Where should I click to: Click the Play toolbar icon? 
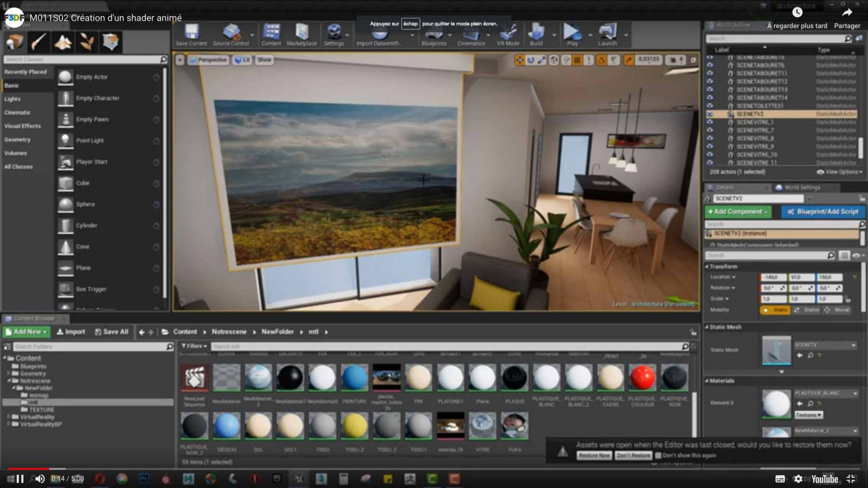572,35
